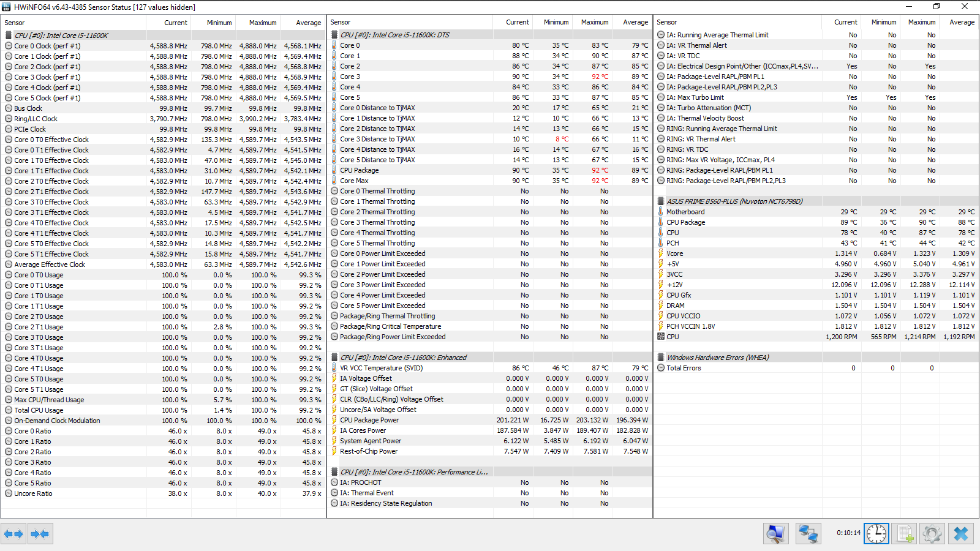Click the chip icon beside i5-11600K Enhanced header
Viewport: 980px width, 551px height.
coord(334,358)
